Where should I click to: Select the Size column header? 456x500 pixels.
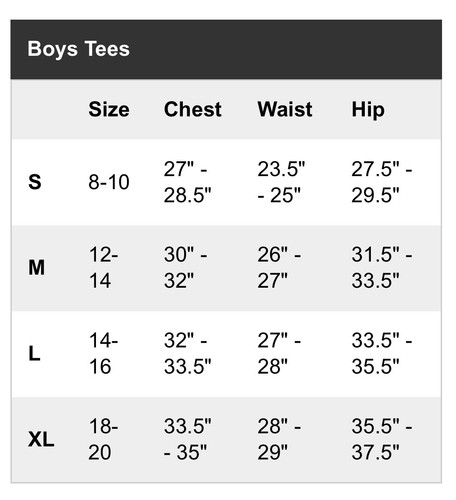click(x=109, y=109)
